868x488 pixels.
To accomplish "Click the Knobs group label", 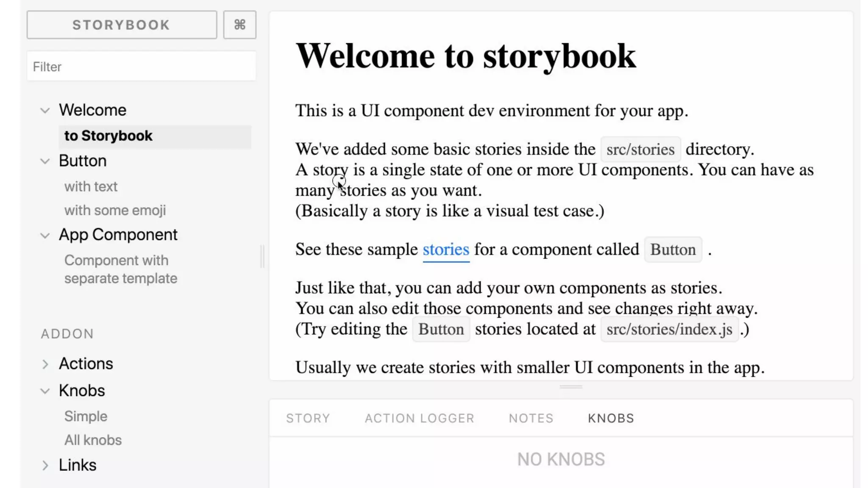I will [x=82, y=390].
